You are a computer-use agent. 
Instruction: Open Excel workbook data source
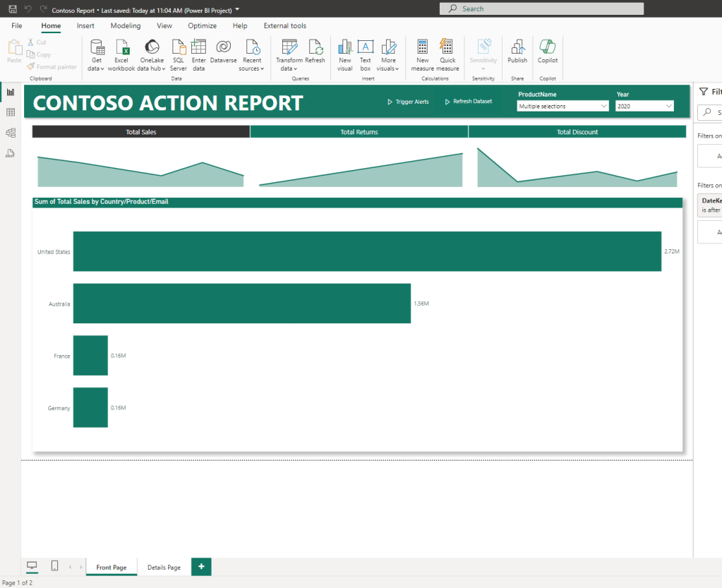coord(121,48)
